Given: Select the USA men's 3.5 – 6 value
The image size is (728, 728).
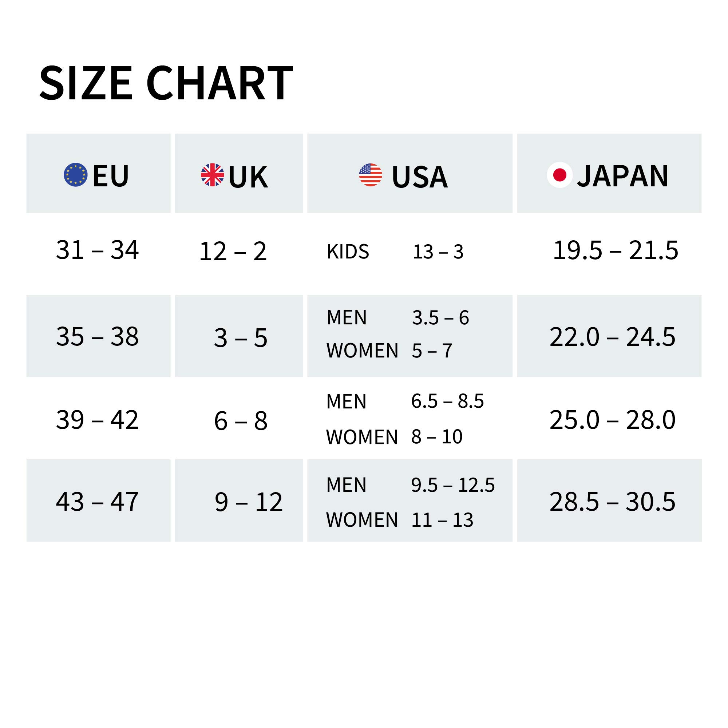Looking at the screenshot, I should tap(440, 318).
